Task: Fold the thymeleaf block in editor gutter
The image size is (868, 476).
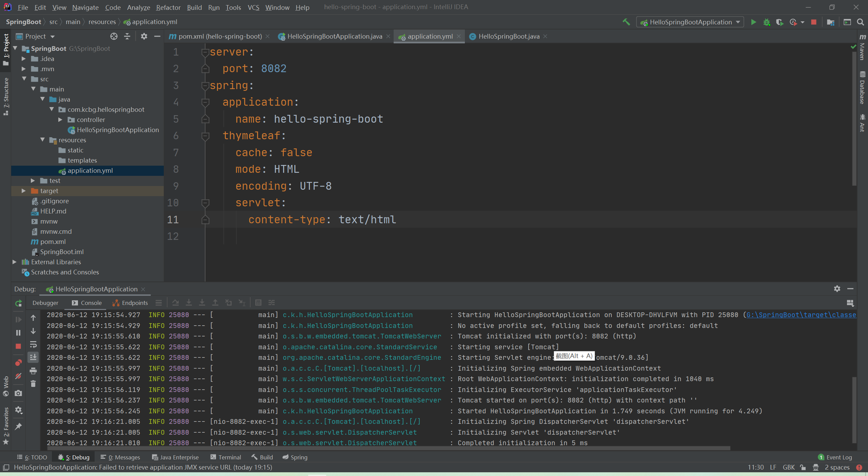Action: point(205,136)
